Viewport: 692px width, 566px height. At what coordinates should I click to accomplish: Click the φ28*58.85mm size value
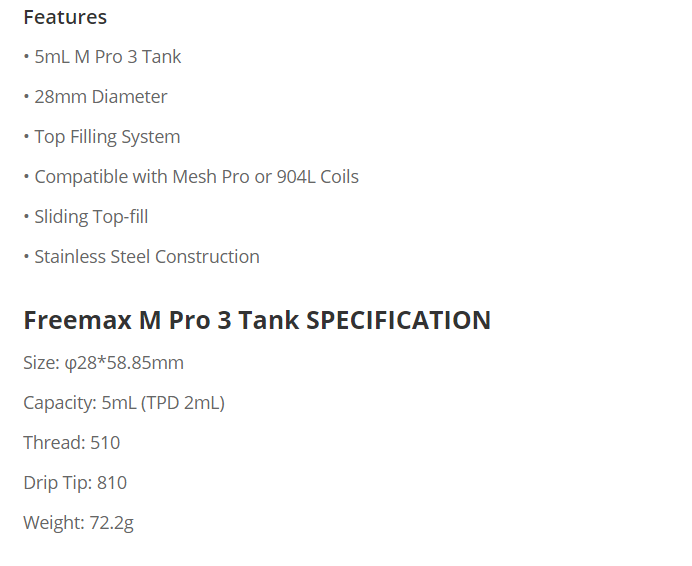click(x=124, y=363)
